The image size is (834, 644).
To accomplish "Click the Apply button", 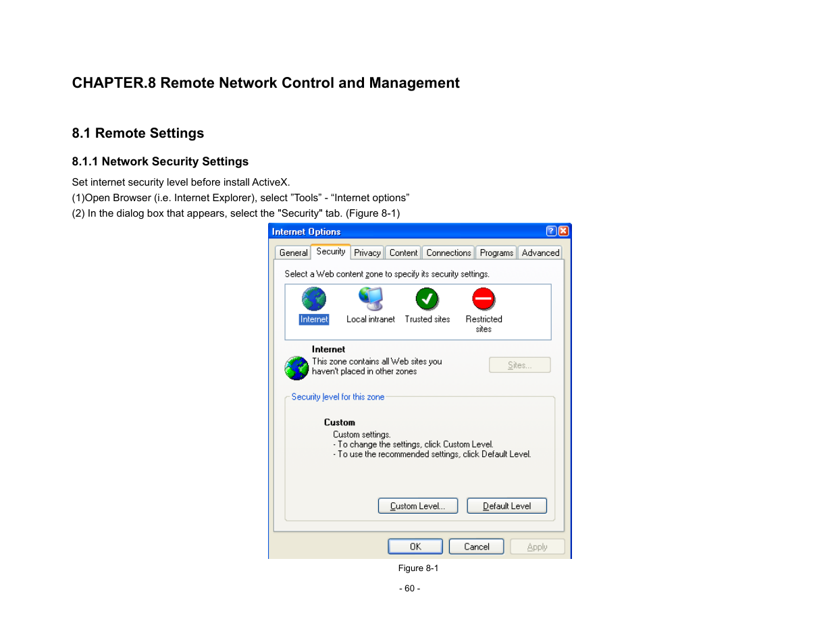I will [538, 547].
